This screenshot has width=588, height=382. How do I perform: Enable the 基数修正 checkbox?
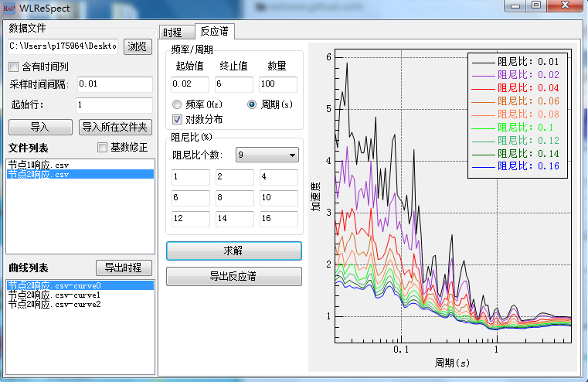click(102, 147)
